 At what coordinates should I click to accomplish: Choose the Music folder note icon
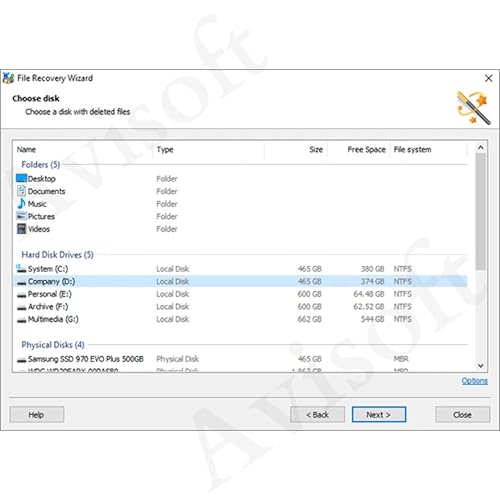pos(21,203)
